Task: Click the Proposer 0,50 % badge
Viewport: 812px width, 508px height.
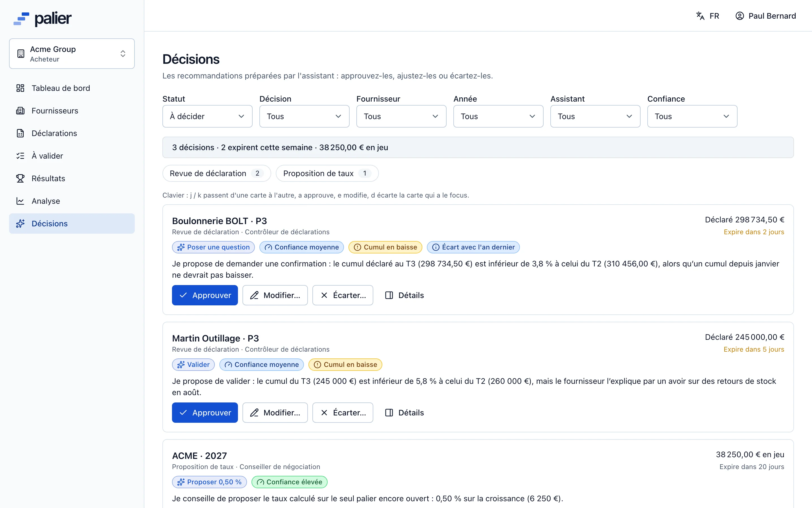Action: 209,482
